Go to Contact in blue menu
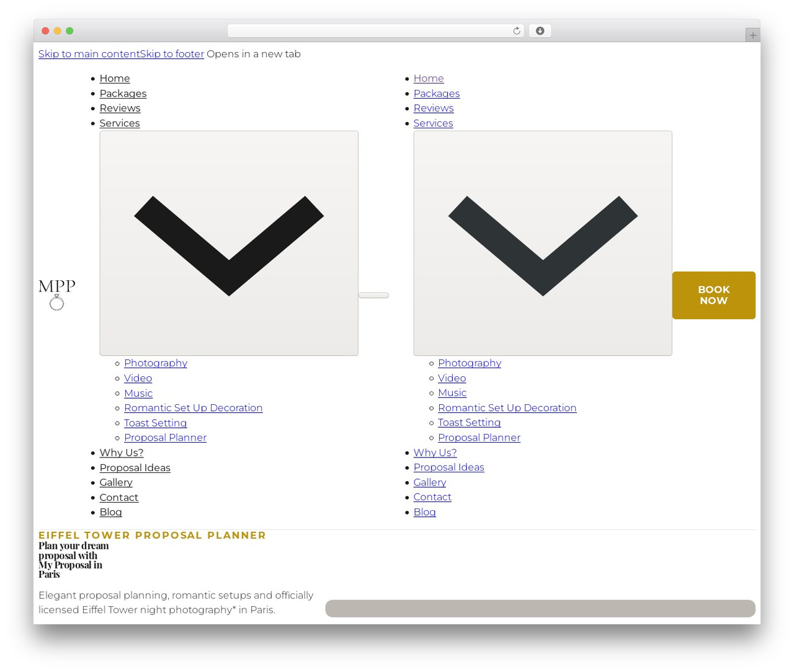 432,497
